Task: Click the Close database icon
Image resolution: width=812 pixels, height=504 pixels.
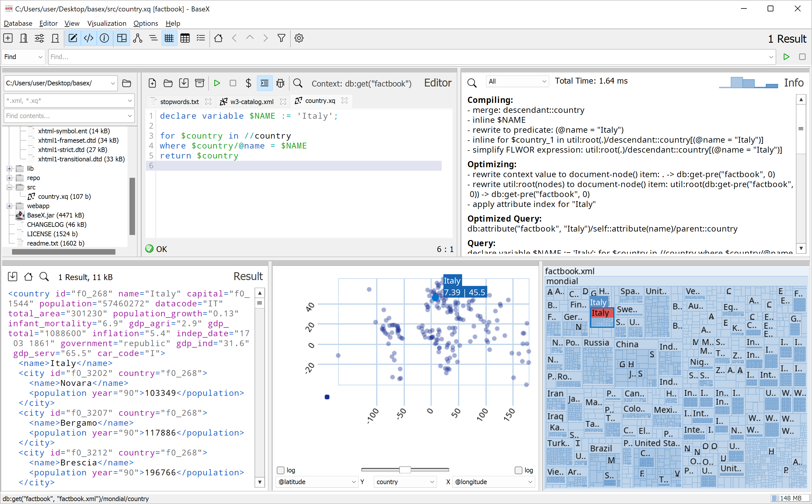Action: point(55,38)
